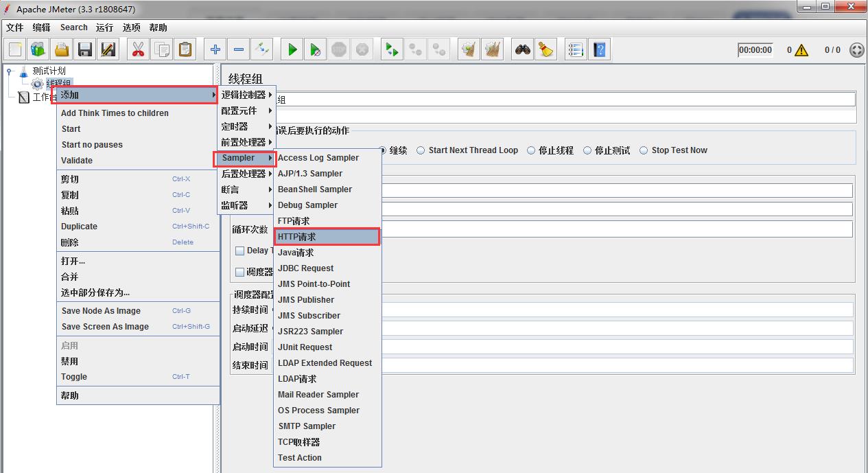This screenshot has height=473, width=868.
Task: Choose Debug Sampler entry
Action: coord(327,205)
